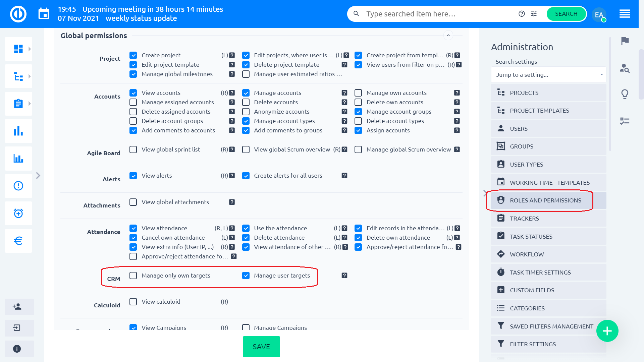Click help icon beside Create project

232,55
